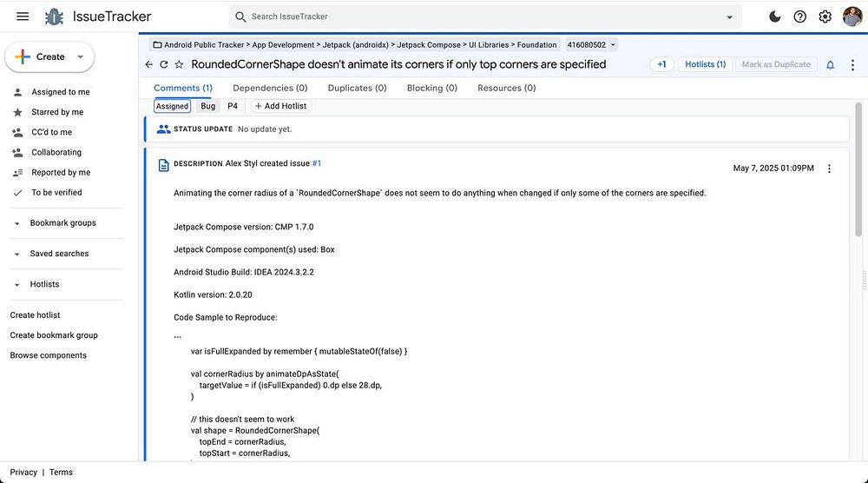Open the issue's more options menu
Viewport: 868px width, 483px height.
click(x=852, y=65)
